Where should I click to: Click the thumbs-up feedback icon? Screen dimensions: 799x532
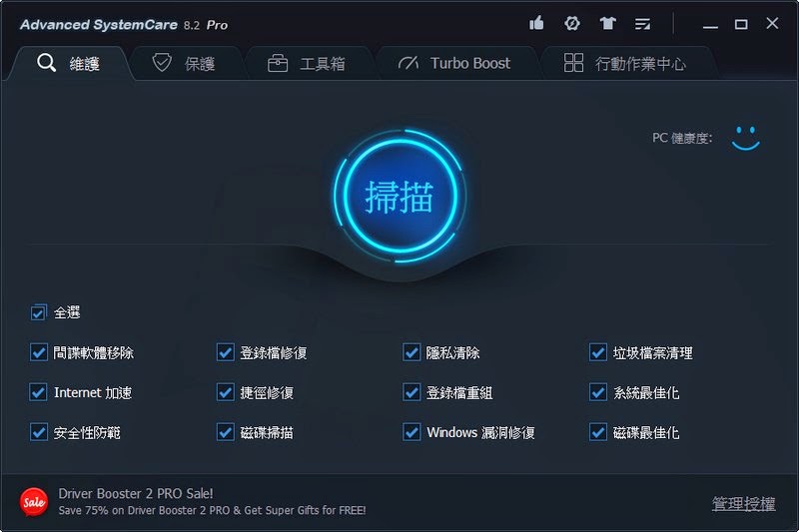[536, 23]
